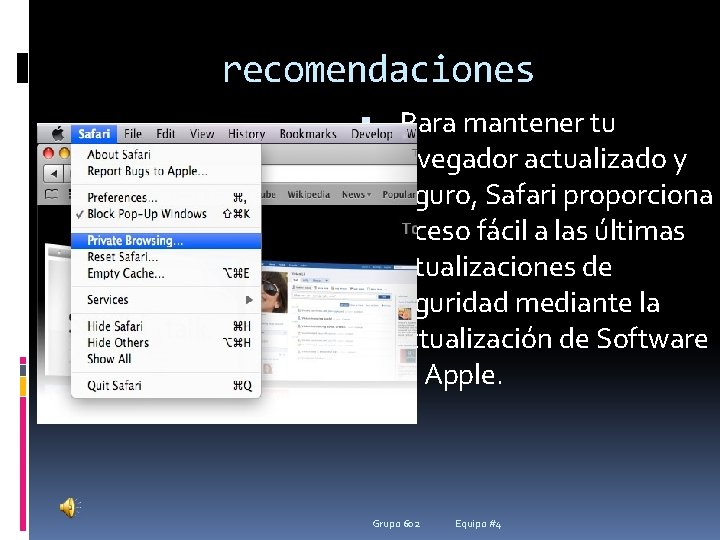Select Private Browsing… menu item
Screen dimensions: 720x540
[166, 241]
